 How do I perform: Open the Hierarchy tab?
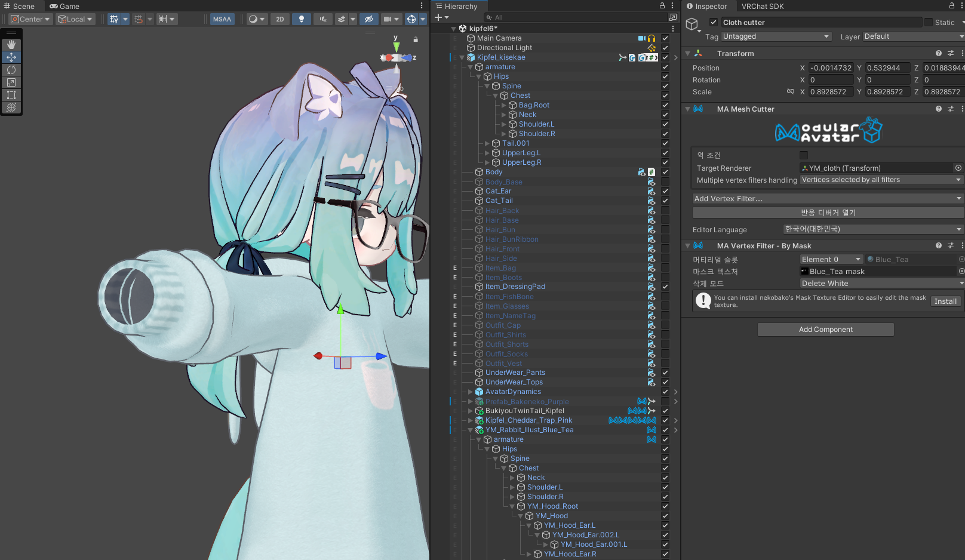point(456,6)
